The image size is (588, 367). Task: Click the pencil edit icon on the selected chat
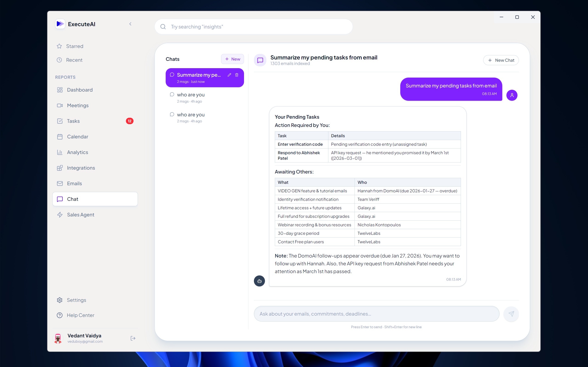[229, 75]
